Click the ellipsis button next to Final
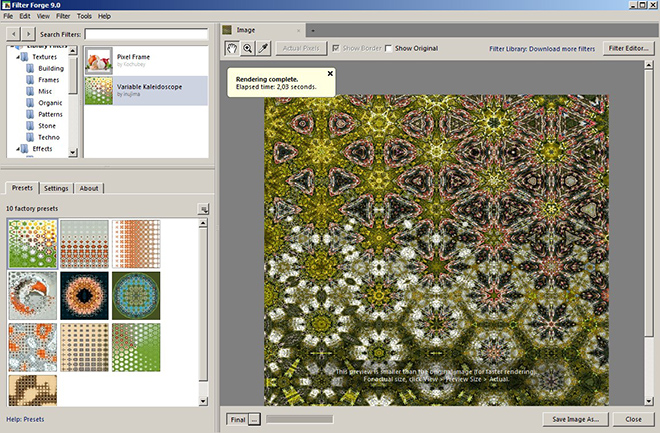 point(254,419)
